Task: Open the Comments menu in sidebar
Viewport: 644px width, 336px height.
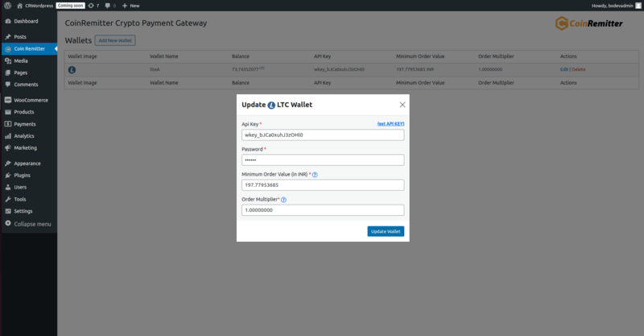Action: click(x=26, y=85)
